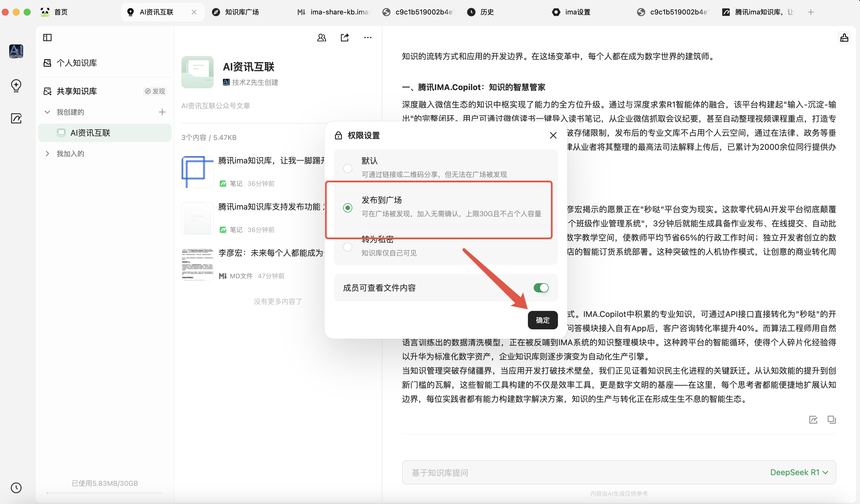Click the user avatar in left rail

[16, 52]
